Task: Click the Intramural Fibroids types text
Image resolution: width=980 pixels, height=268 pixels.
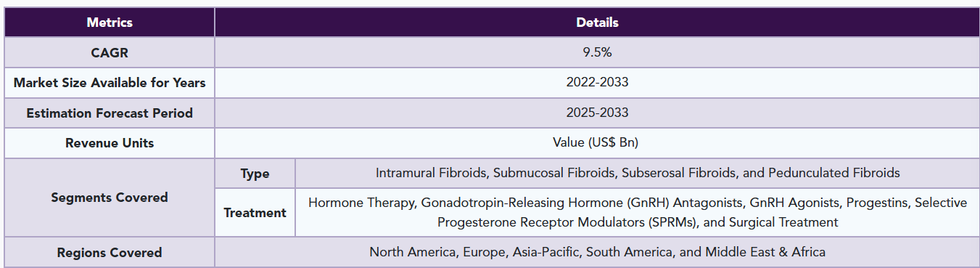Action: click(x=638, y=173)
